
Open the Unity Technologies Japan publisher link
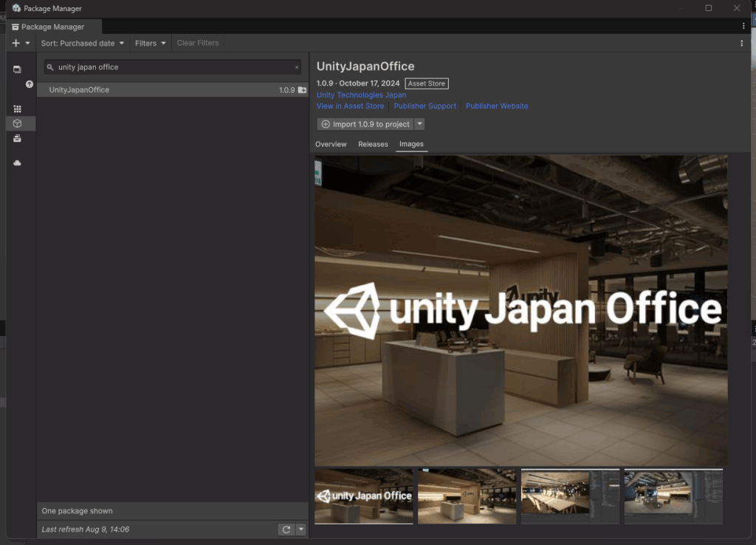coord(361,95)
